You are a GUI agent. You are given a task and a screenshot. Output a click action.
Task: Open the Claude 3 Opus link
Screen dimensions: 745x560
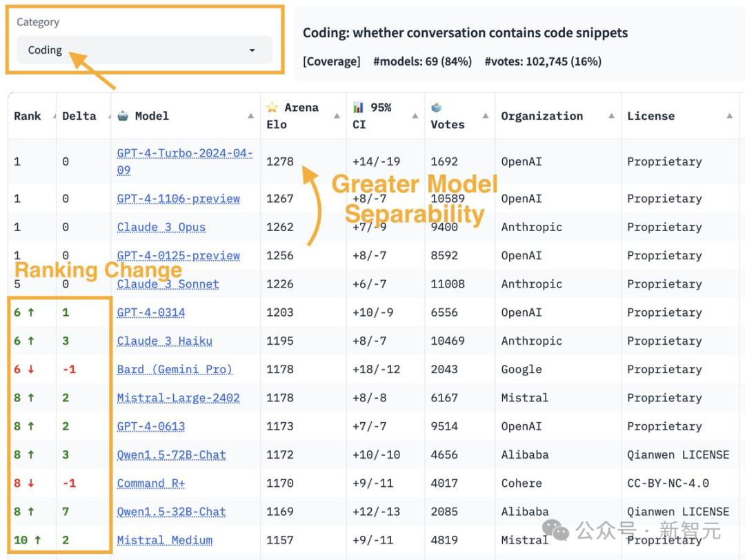pos(161,227)
